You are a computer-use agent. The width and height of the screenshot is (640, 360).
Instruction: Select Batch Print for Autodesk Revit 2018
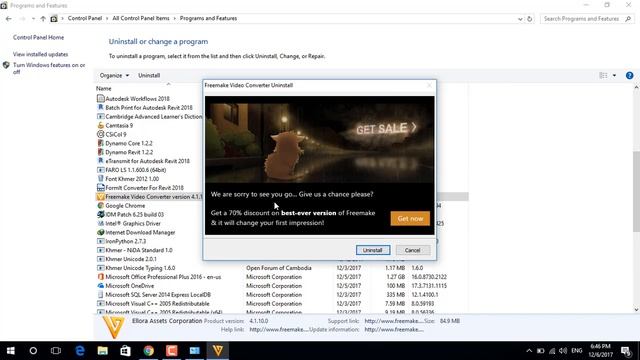pos(149,108)
